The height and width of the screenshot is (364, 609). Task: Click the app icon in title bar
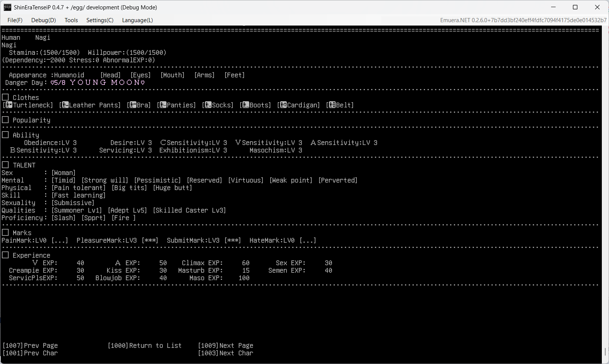pyautogui.click(x=8, y=7)
